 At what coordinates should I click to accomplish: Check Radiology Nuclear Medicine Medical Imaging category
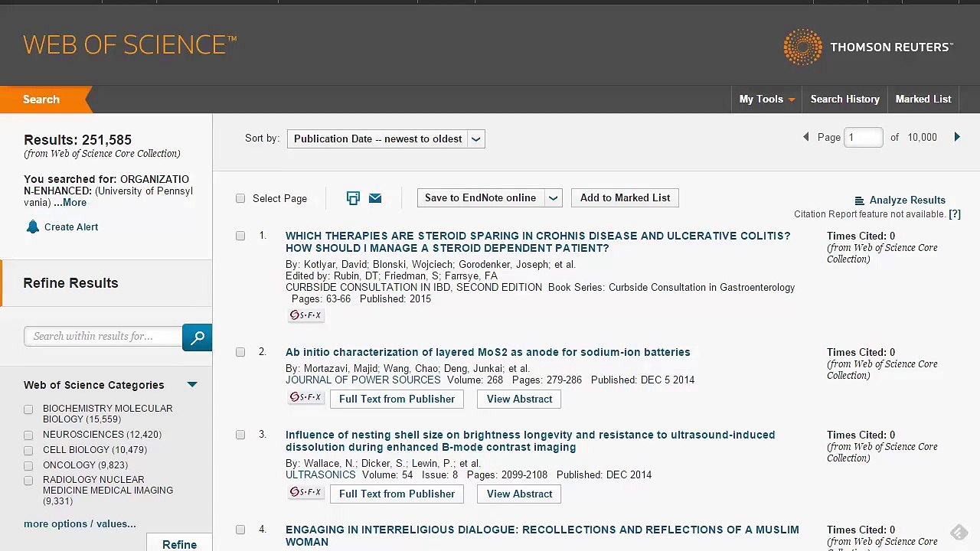pyautogui.click(x=28, y=481)
